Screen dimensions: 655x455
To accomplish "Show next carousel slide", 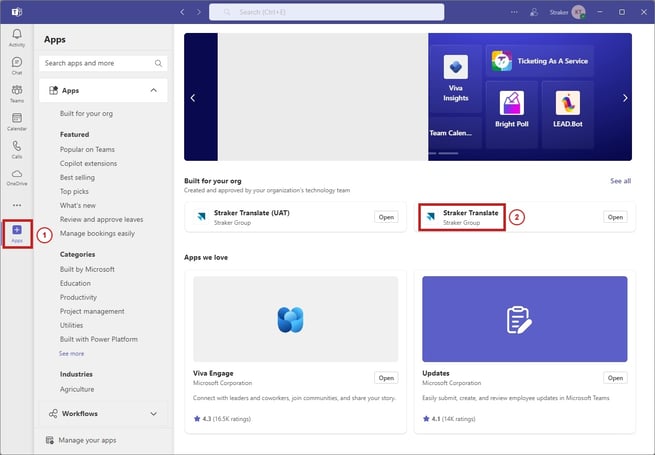I will 625,98.
